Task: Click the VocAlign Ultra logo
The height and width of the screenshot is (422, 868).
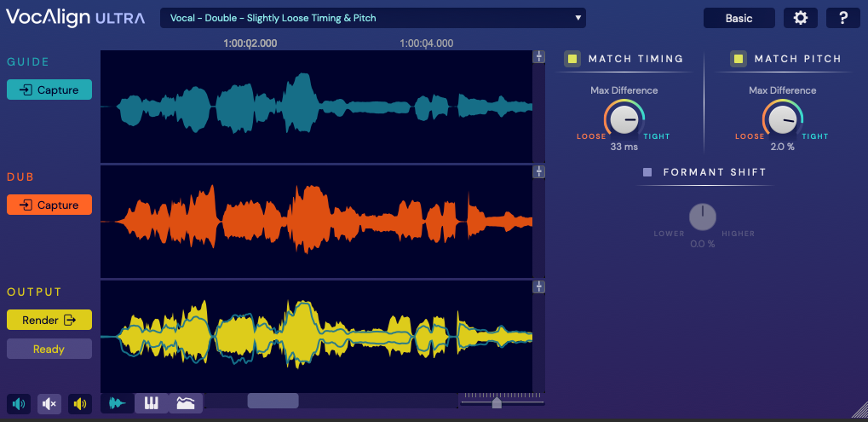Action: click(x=76, y=17)
